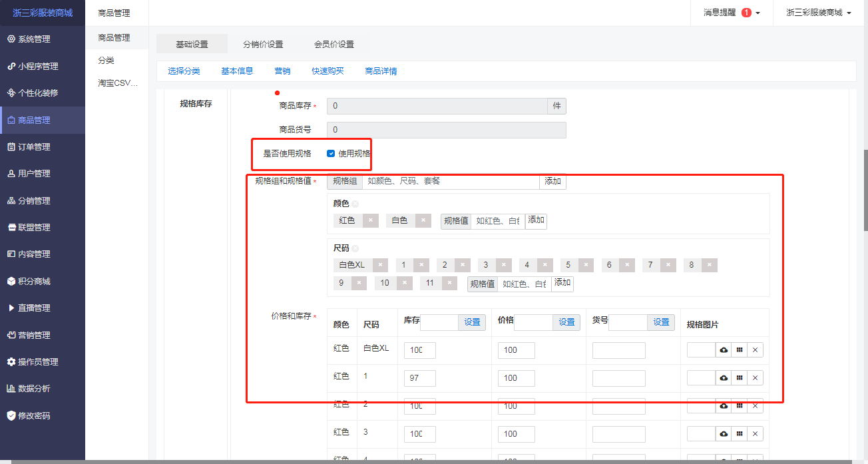The height and width of the screenshot is (464, 868).
Task: Switch to 分销价设置 tab
Action: point(263,45)
